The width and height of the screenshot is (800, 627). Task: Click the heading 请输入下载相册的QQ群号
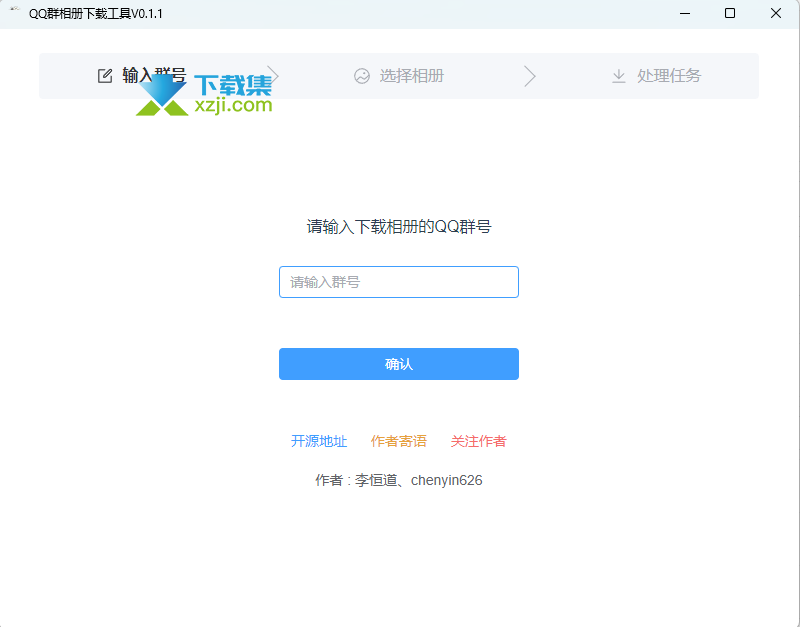click(399, 227)
